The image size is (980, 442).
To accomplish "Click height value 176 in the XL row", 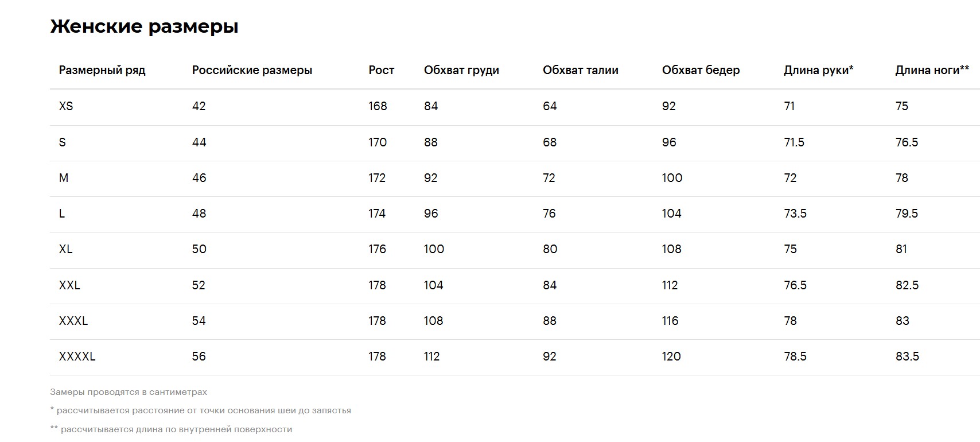I will pos(377,249).
